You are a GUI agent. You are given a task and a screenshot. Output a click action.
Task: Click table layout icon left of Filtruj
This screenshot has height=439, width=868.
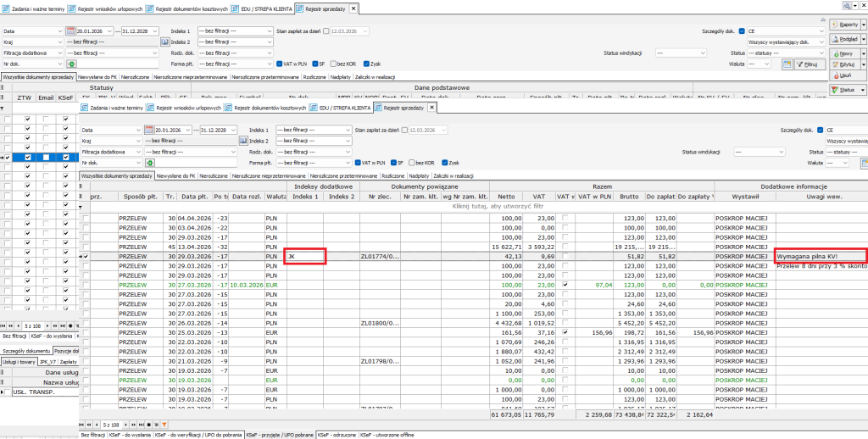787,64
